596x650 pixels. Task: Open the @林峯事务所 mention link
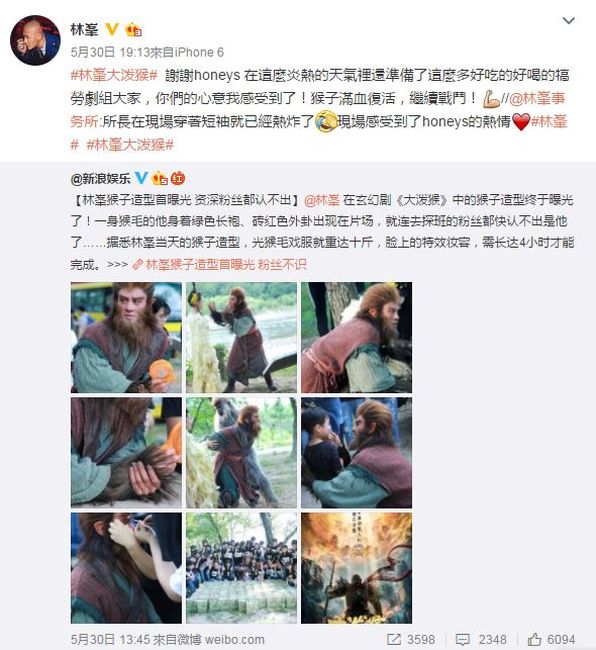(x=537, y=99)
